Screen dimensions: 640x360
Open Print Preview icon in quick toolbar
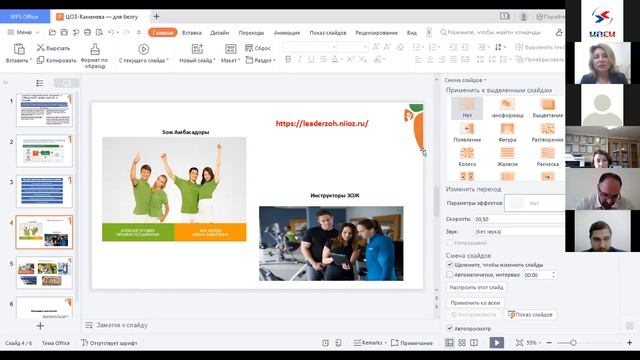coord(99,32)
